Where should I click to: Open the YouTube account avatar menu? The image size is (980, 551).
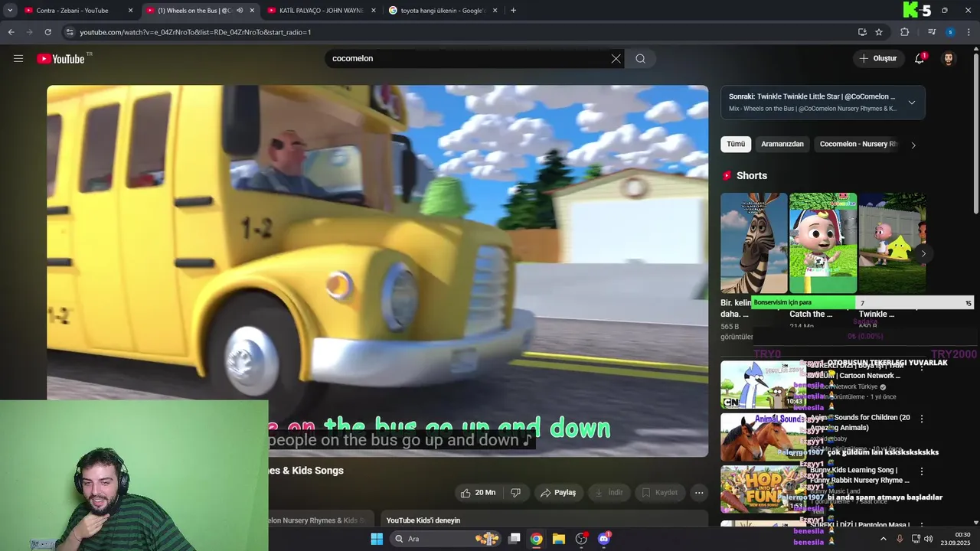click(x=949, y=58)
